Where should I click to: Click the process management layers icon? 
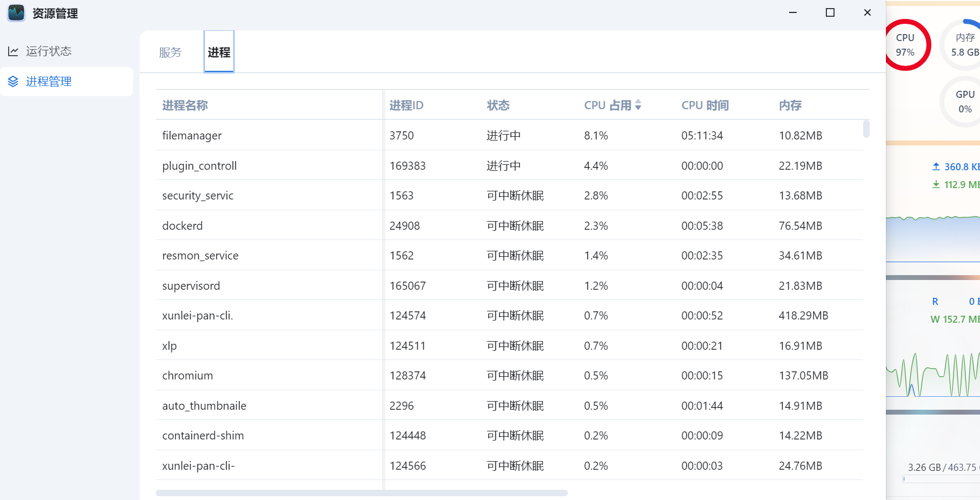click(13, 82)
